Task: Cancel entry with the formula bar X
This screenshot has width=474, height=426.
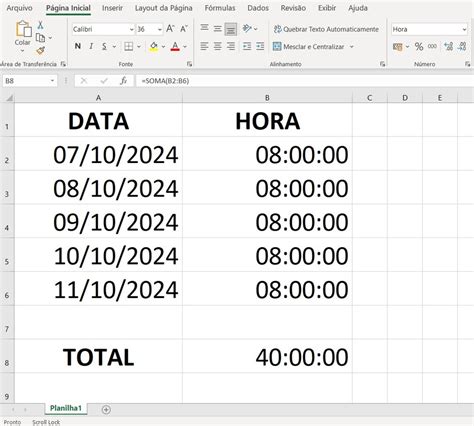Action: pos(84,81)
